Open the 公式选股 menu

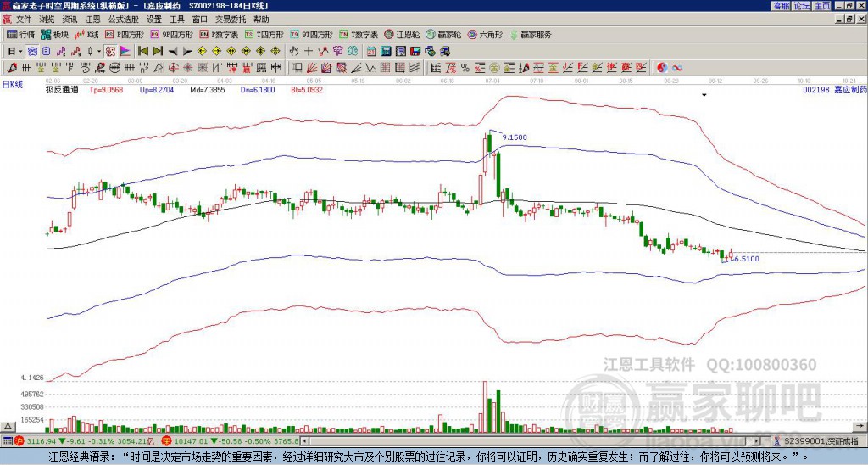[x=124, y=20]
